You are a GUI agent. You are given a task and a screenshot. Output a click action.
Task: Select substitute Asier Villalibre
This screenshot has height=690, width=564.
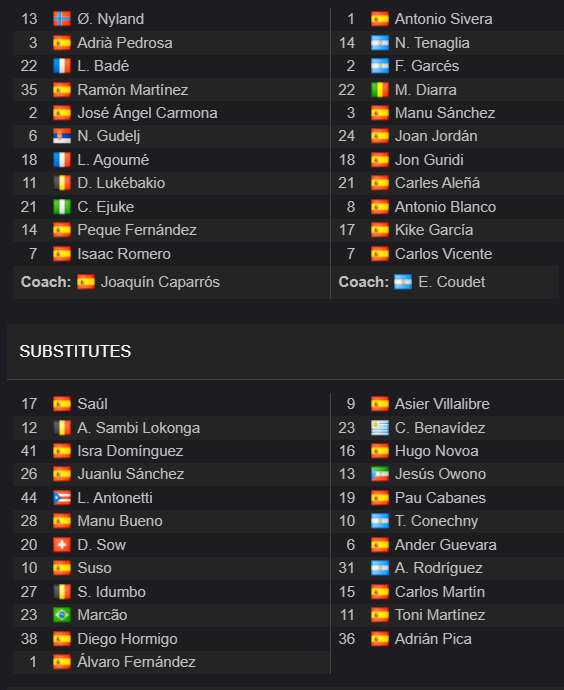(x=442, y=404)
